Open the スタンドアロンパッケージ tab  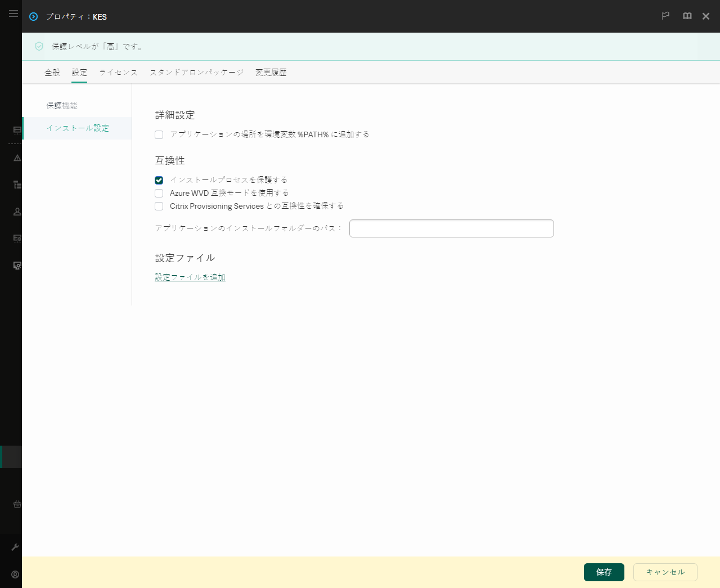pyautogui.click(x=197, y=72)
